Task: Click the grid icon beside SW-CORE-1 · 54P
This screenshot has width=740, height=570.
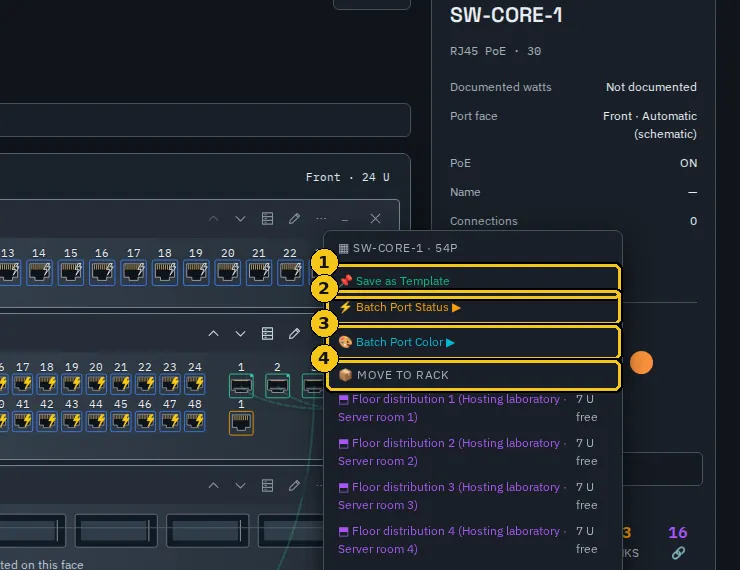Action: click(344, 248)
